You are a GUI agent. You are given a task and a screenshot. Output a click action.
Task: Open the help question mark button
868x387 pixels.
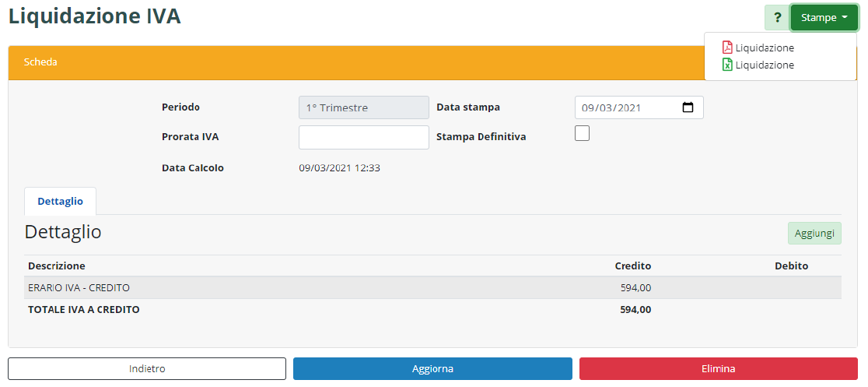(776, 17)
